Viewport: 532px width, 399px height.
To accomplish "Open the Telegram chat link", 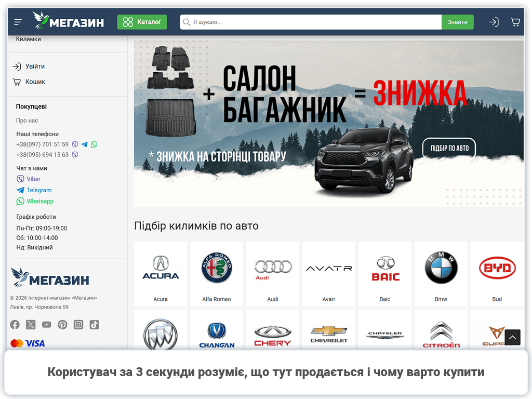I will pos(34,190).
